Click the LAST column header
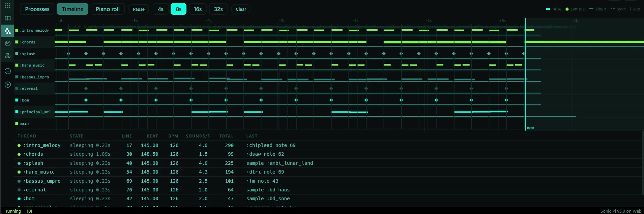Viewport: 644px width, 214px height. coord(252,136)
